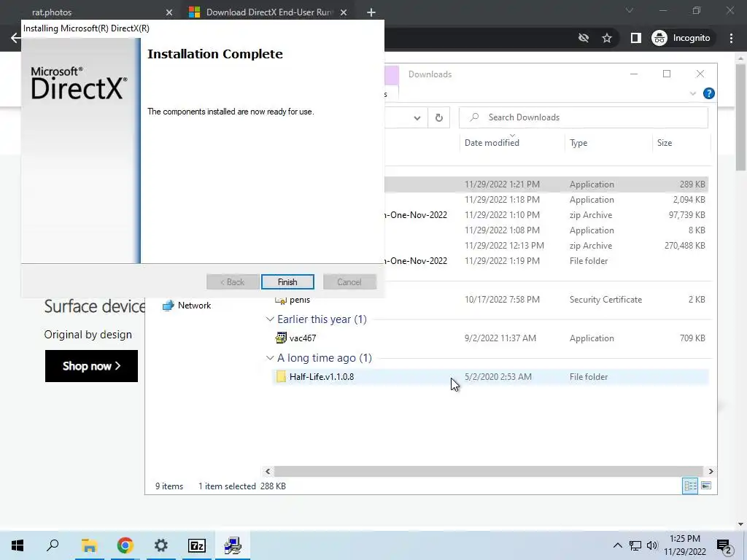This screenshot has height=560, width=747.
Task: Click the Search Downloads field
Action: (x=583, y=117)
